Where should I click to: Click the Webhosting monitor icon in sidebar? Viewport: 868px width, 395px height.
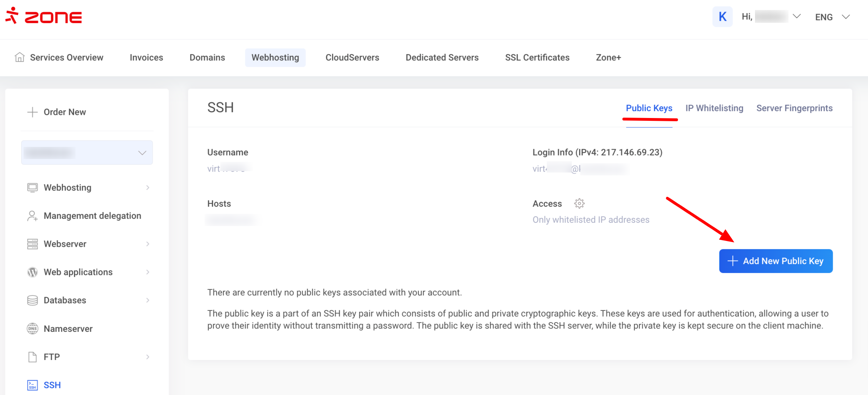[32, 188]
